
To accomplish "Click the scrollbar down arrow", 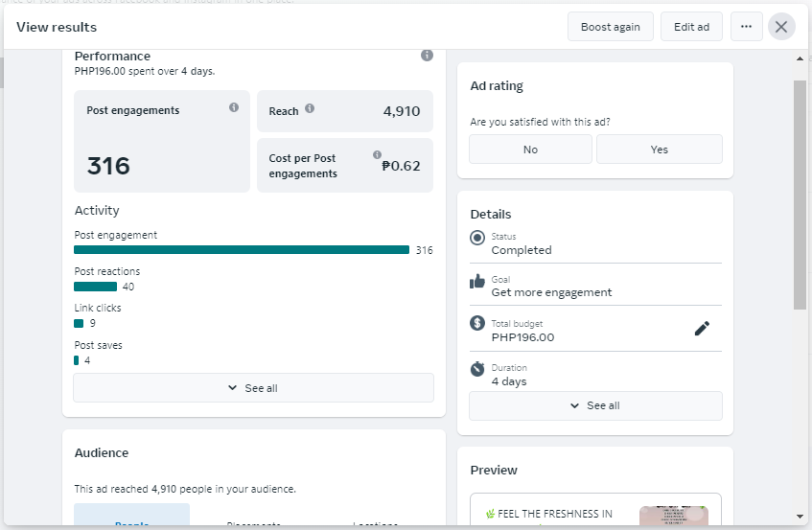I will click(x=800, y=517).
